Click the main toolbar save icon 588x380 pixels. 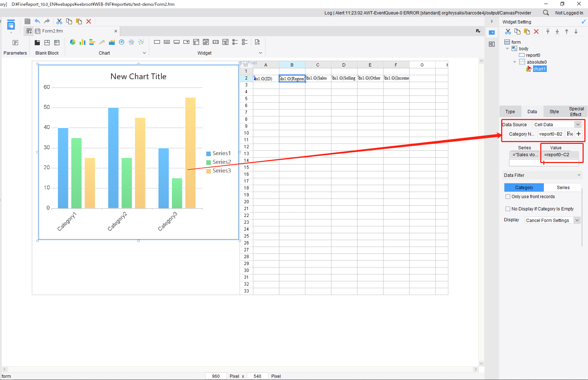tap(28, 21)
